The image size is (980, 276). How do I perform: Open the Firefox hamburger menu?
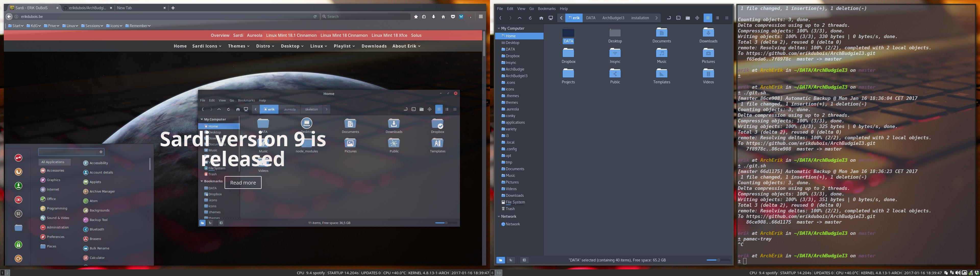coord(481,17)
